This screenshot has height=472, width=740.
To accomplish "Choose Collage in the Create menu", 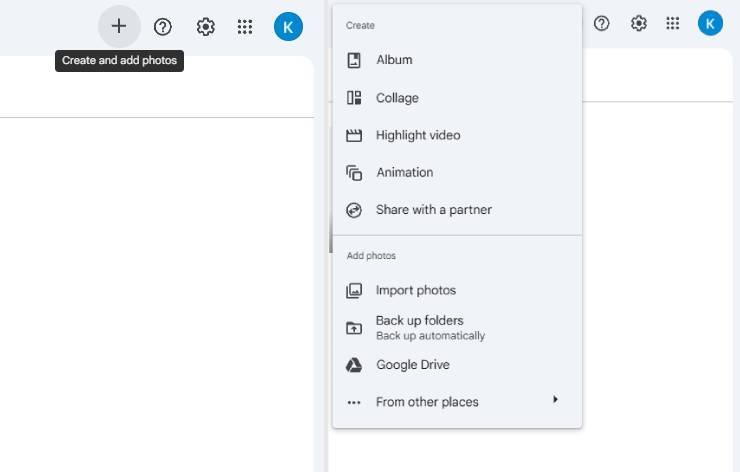I will pos(457,98).
